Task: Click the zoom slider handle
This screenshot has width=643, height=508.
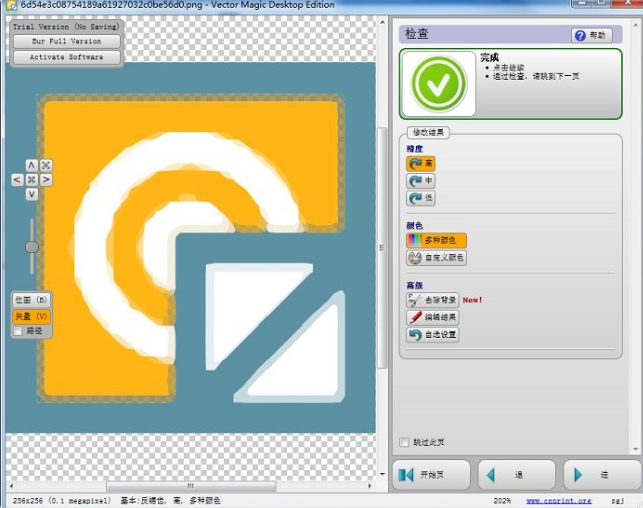Action: [x=32, y=247]
